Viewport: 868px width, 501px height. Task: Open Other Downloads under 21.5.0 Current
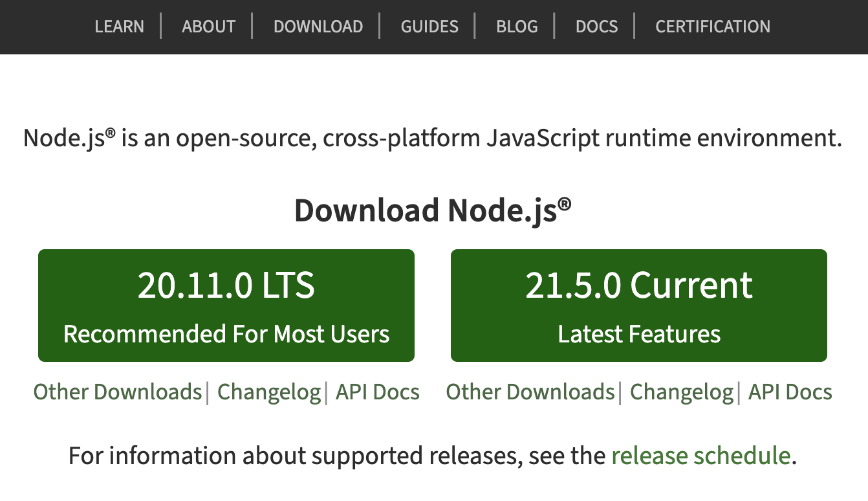point(530,392)
